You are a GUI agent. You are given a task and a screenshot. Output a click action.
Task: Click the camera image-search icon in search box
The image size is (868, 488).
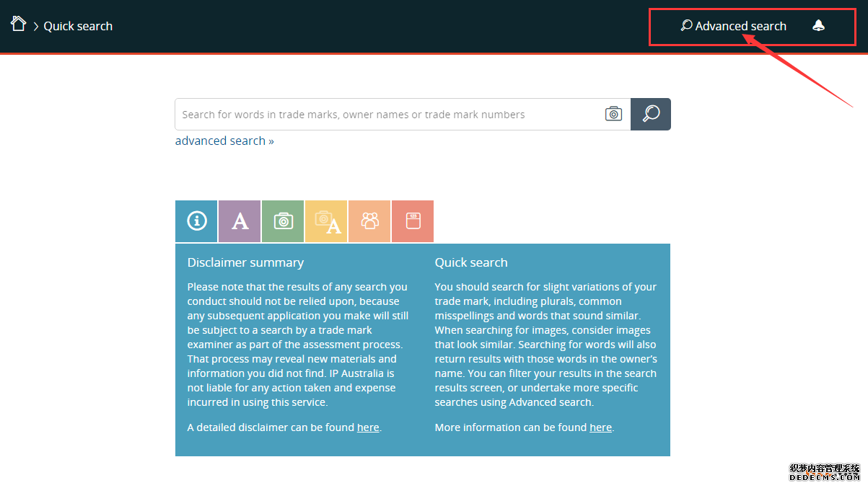pos(613,114)
